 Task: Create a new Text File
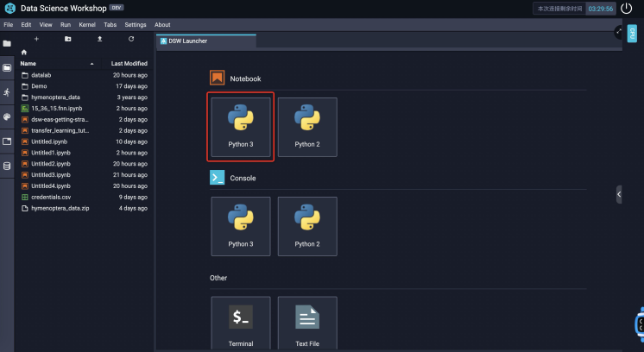(307, 323)
